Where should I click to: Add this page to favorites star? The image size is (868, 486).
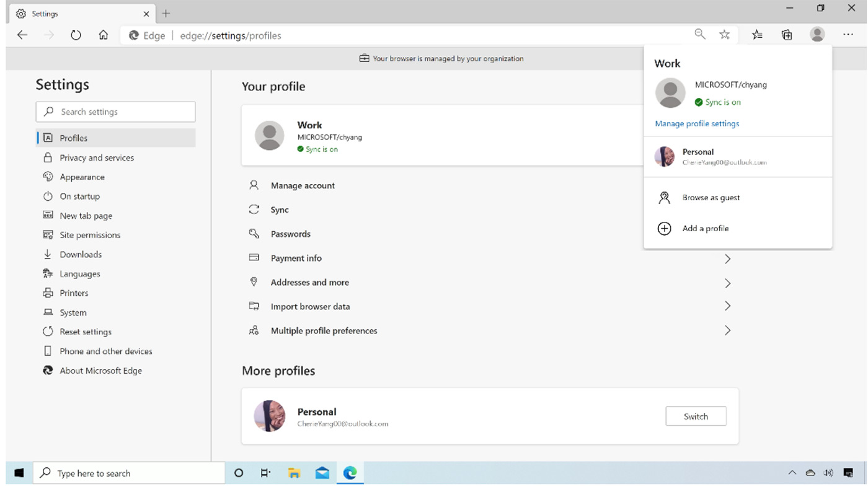tap(724, 35)
